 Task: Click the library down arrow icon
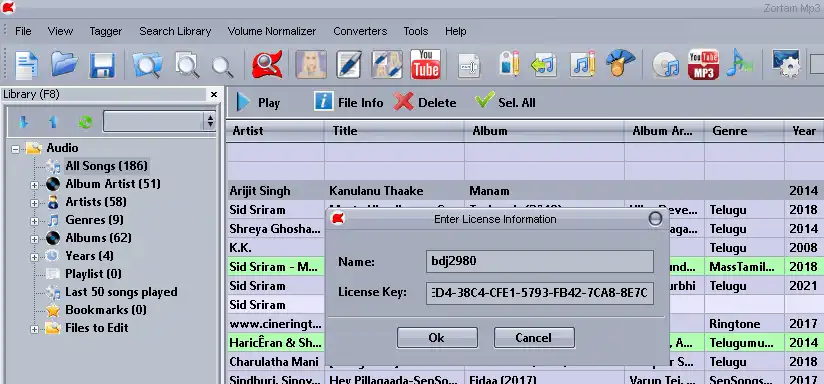coord(23,122)
